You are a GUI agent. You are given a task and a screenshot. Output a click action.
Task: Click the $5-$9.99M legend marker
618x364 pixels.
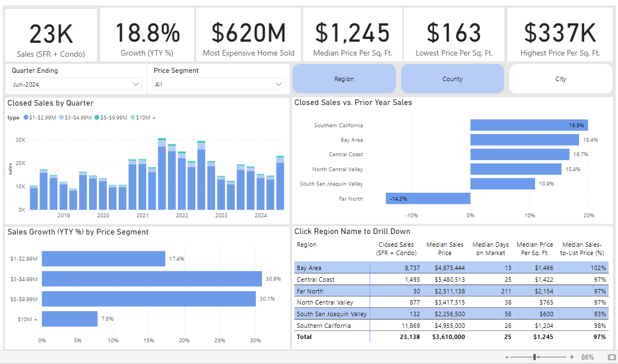97,117
